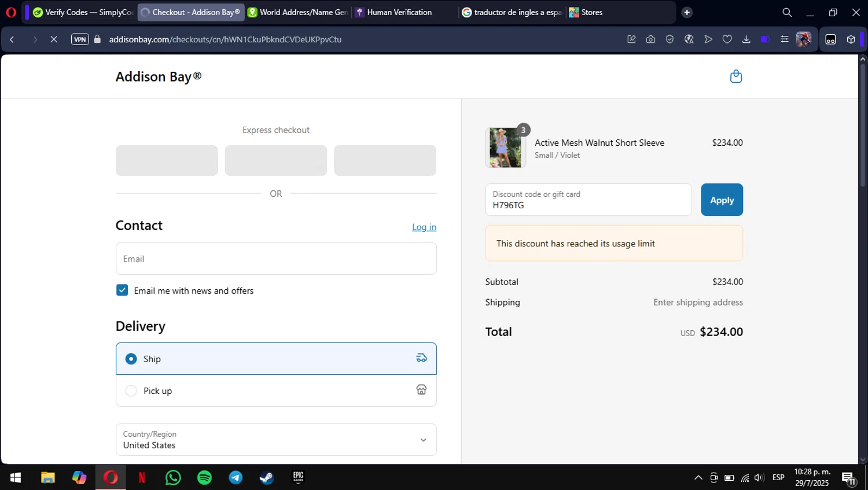Click the Opera menu logo

click(11, 12)
